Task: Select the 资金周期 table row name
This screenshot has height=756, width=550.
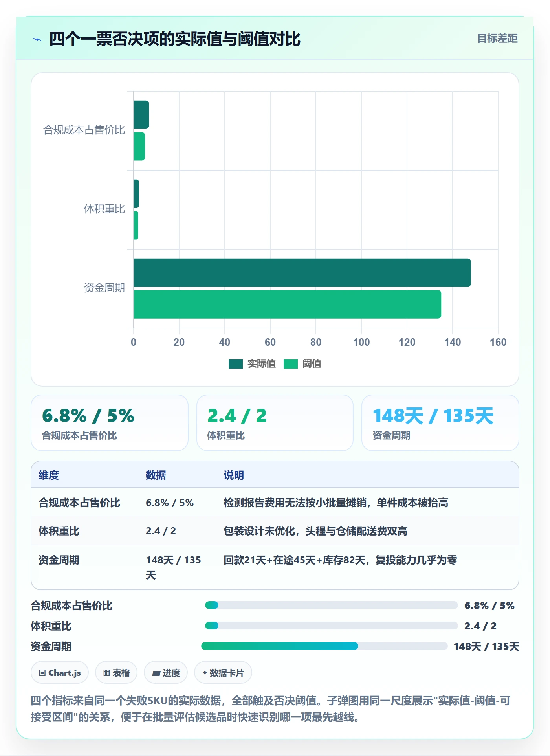Action: click(59, 560)
